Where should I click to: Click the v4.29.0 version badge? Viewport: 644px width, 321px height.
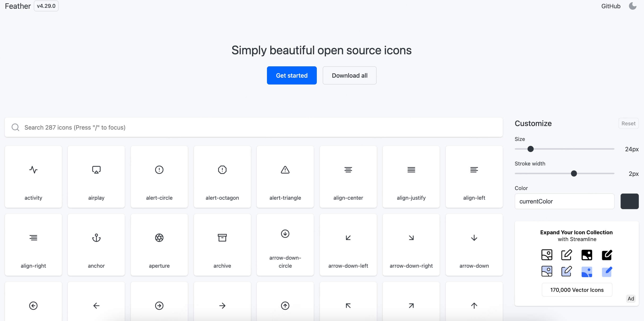(46, 6)
